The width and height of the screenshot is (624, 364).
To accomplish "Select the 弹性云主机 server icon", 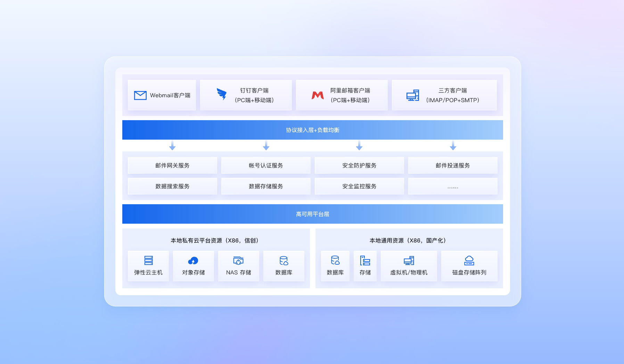I will click(x=148, y=261).
